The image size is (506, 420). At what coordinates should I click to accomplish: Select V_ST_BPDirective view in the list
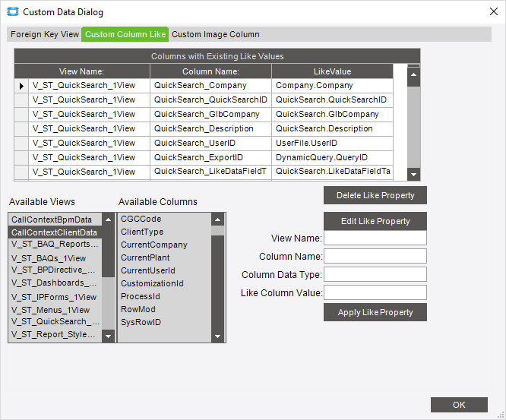pyautogui.click(x=55, y=270)
